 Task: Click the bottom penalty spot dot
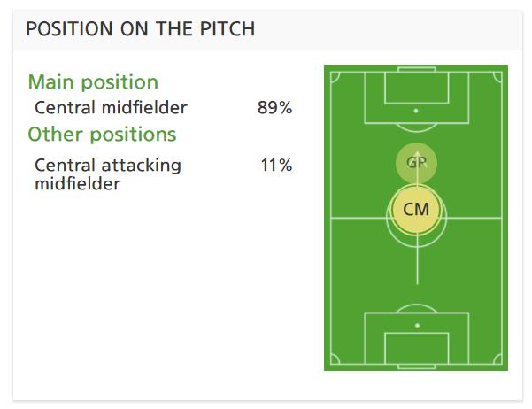(x=417, y=326)
